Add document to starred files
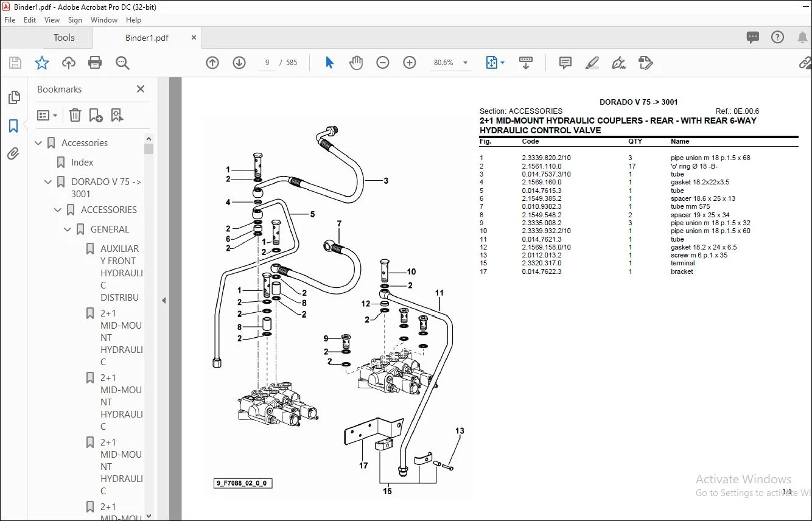The height and width of the screenshot is (521, 812). (42, 63)
